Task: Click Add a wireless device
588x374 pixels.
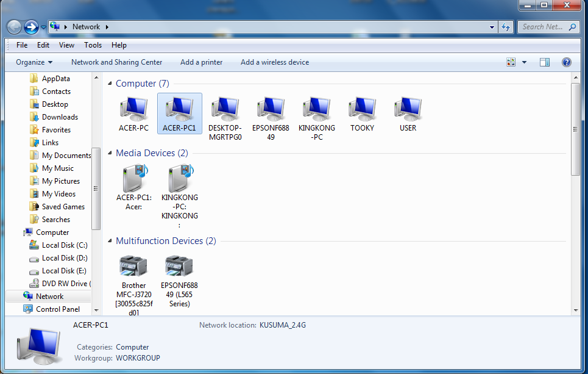Action: (x=275, y=62)
